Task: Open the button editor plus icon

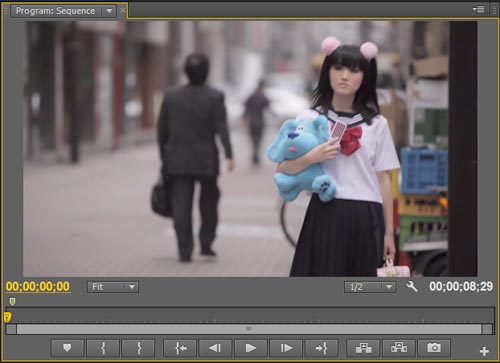Action: (484, 351)
